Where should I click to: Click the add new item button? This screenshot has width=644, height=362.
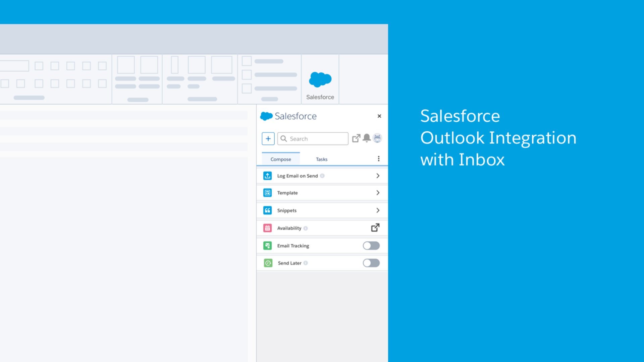click(x=268, y=138)
